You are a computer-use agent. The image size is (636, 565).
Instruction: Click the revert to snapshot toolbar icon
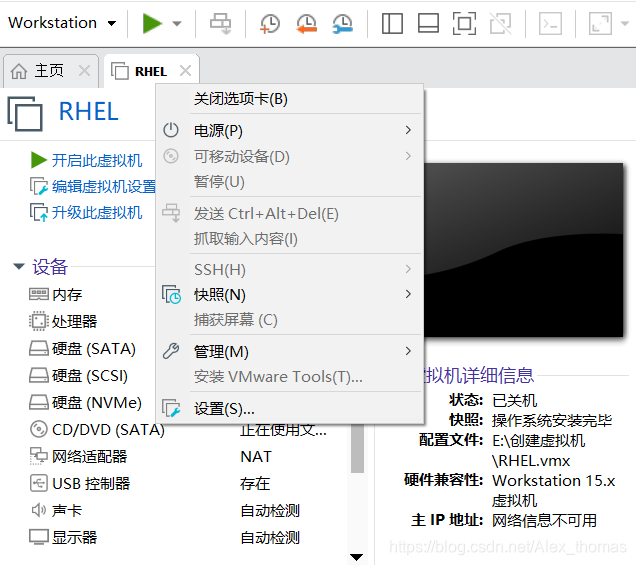(306, 24)
